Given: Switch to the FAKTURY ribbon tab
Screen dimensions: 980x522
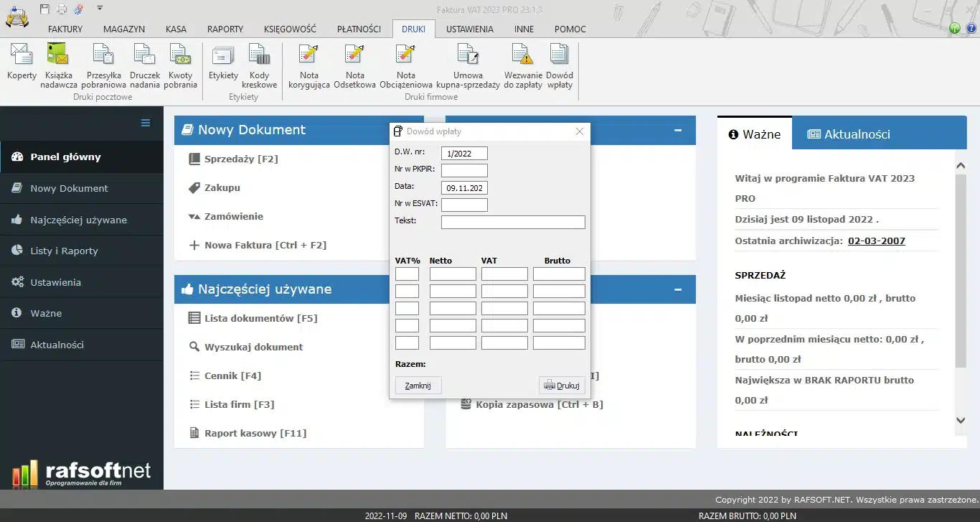Looking at the screenshot, I should (65, 29).
